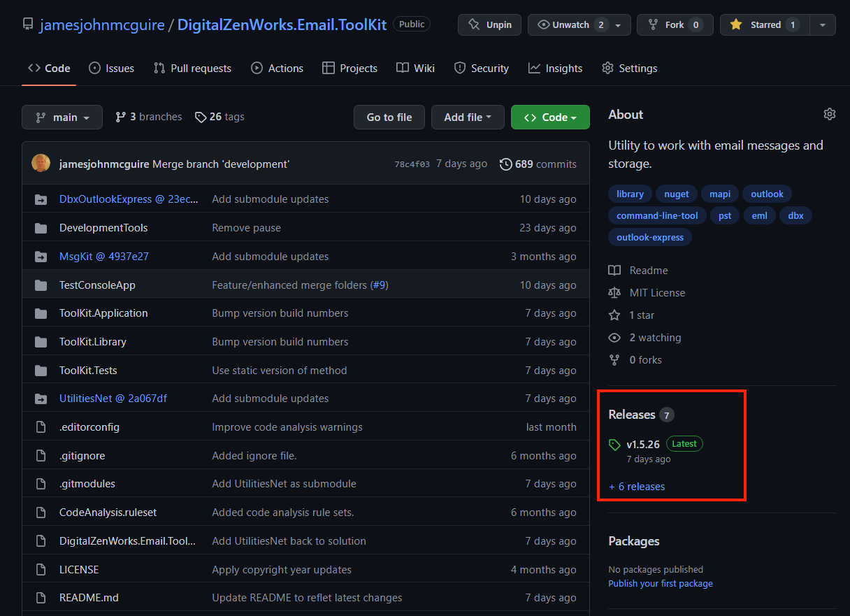850x616 pixels.
Task: Open the main branch selector dropdown
Action: 62,117
